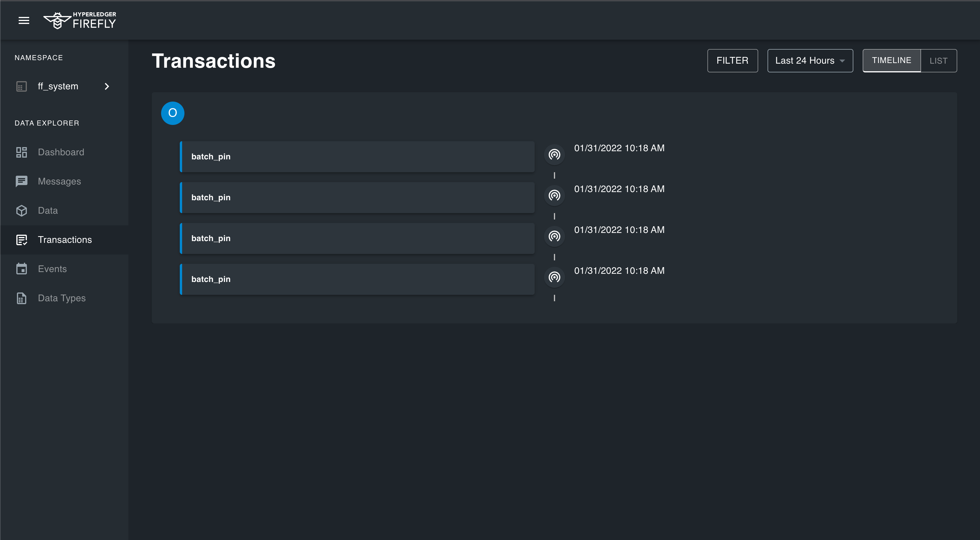Click the ff_system namespace chevron arrow
The width and height of the screenshot is (980, 540).
coord(107,86)
